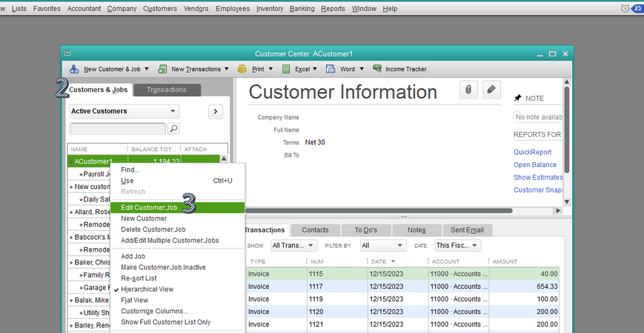Open the DATE This Fisc... dropdown

[x=458, y=245]
